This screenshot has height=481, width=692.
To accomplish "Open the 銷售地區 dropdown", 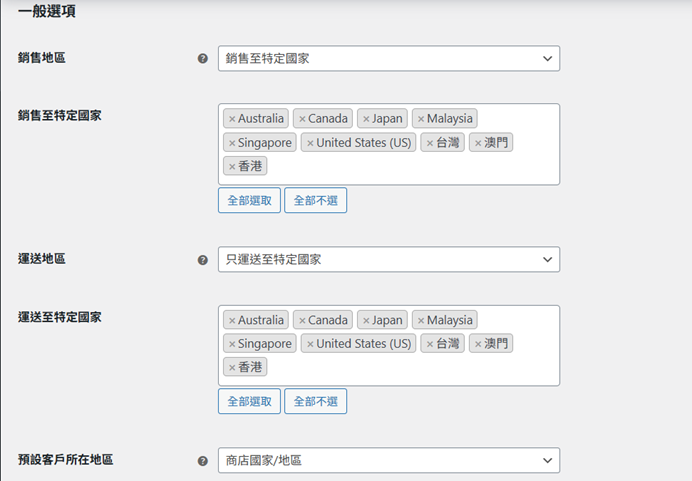I will point(388,59).
